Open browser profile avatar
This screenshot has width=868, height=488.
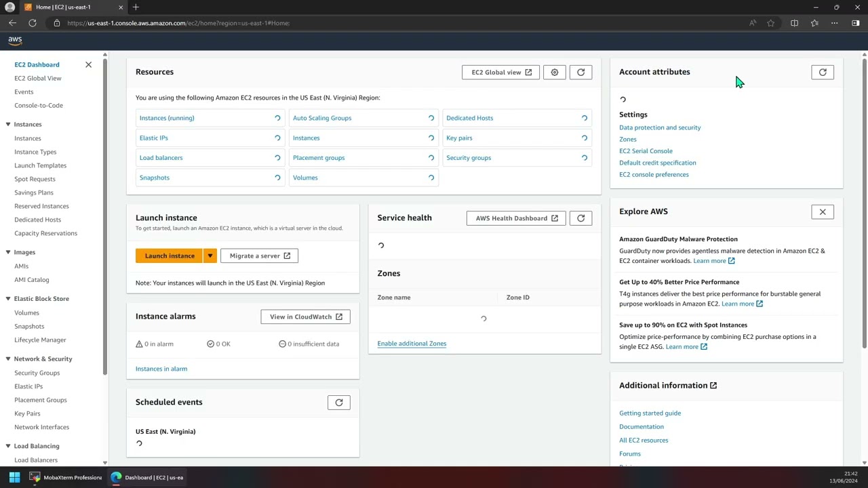[9, 7]
